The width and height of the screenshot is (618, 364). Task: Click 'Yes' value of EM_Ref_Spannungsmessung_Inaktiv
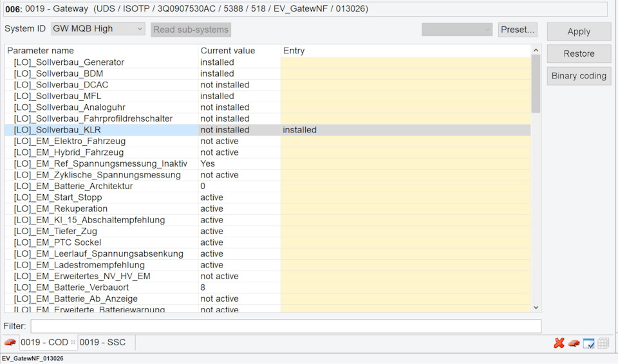point(208,163)
